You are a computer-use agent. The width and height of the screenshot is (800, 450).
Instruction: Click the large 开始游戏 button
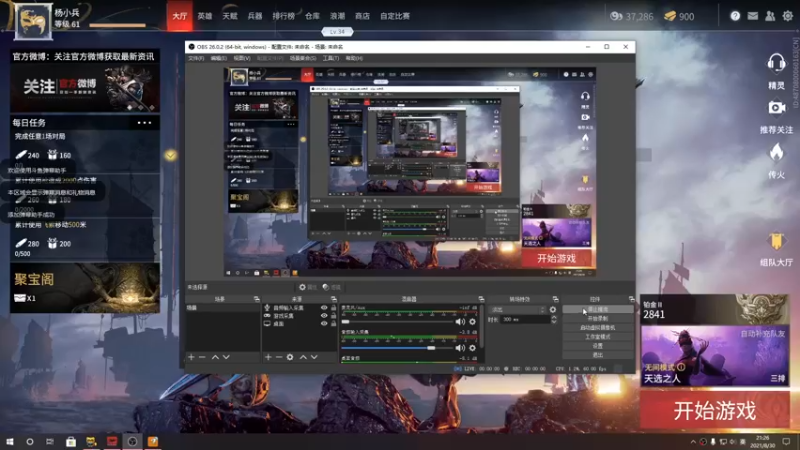pyautogui.click(x=714, y=410)
